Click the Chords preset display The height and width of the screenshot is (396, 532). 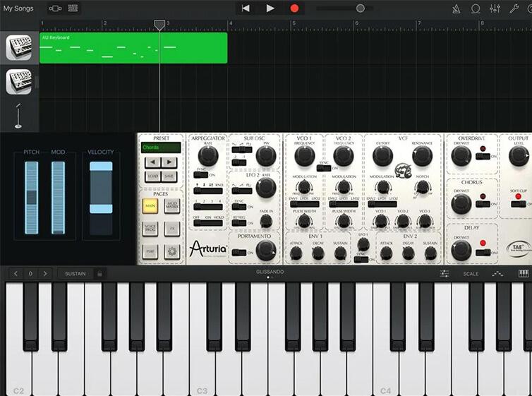coord(161,148)
